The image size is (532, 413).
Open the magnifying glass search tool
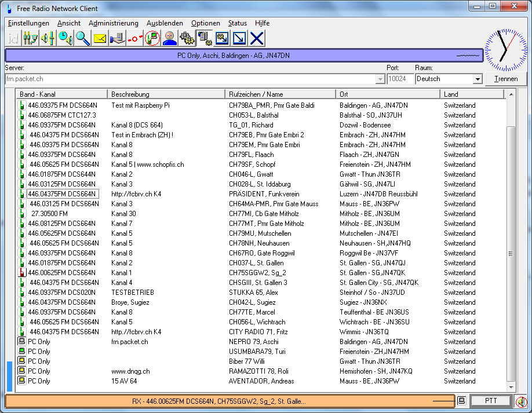83,38
